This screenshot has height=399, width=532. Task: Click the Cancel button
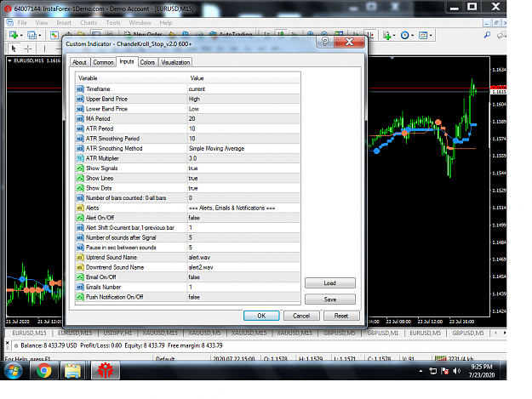click(x=301, y=316)
